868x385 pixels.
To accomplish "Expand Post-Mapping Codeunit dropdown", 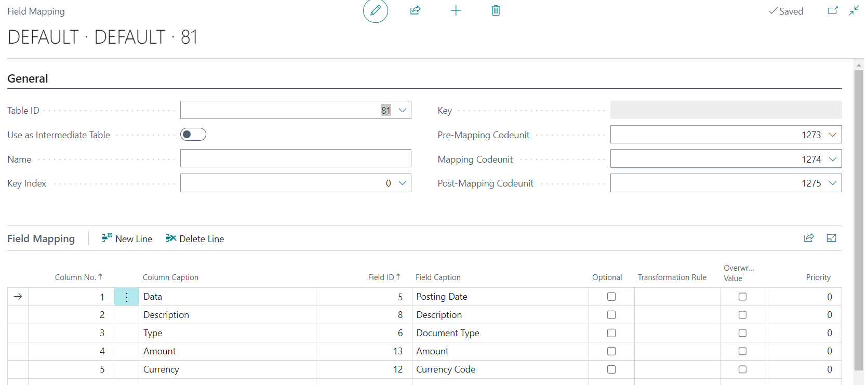I will [x=833, y=183].
